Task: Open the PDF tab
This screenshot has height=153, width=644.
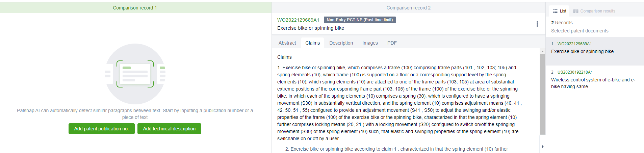Action: tap(392, 43)
